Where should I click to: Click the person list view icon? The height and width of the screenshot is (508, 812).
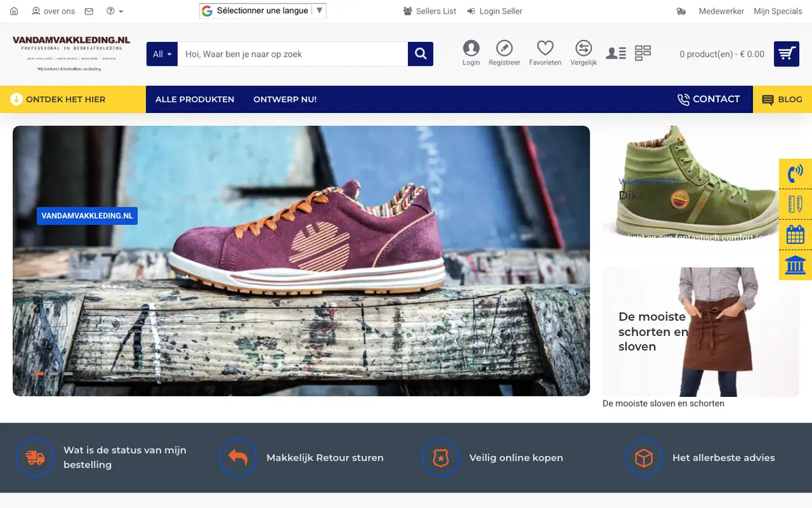click(616, 54)
